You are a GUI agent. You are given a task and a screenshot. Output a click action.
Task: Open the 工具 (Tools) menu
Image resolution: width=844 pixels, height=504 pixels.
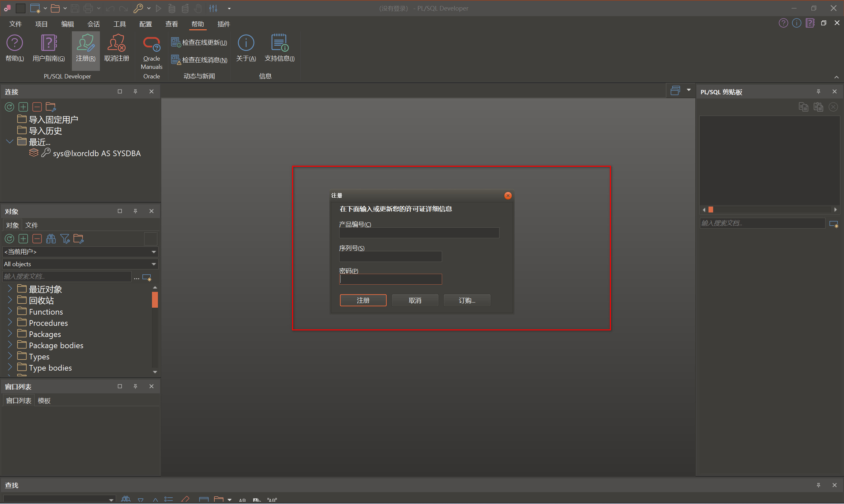click(x=120, y=24)
